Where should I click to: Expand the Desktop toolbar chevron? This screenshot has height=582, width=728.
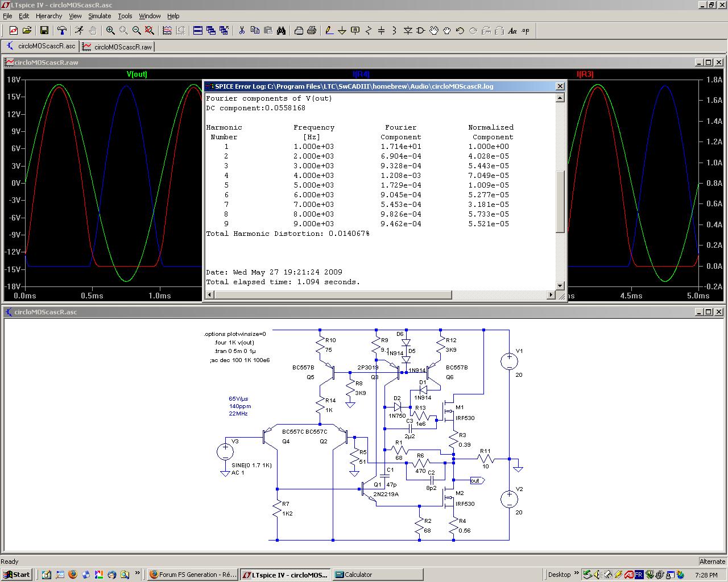[x=576, y=573]
